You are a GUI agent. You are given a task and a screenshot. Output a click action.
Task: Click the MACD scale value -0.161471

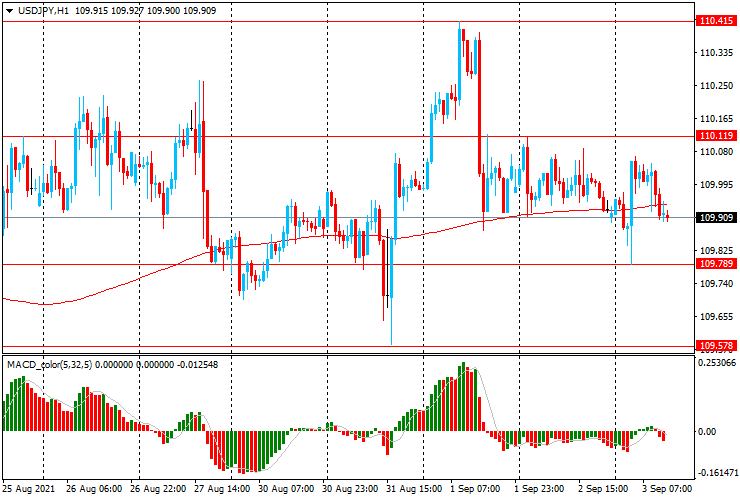(717, 473)
